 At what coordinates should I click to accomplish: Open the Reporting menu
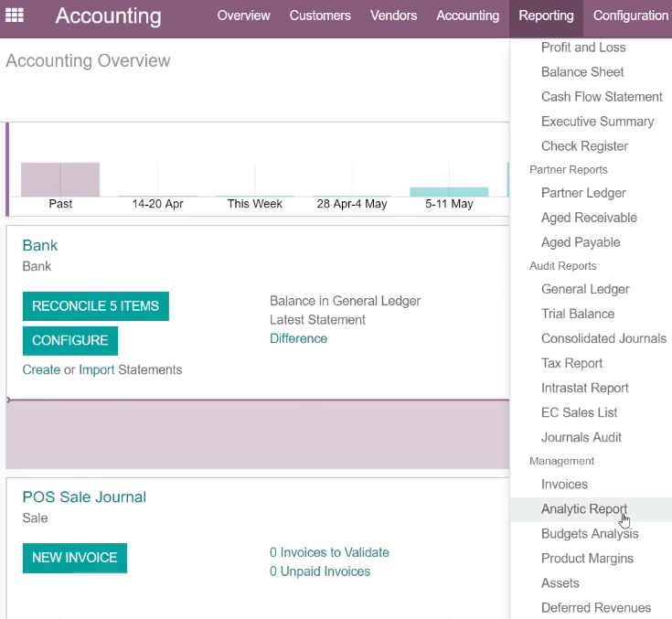[546, 16]
